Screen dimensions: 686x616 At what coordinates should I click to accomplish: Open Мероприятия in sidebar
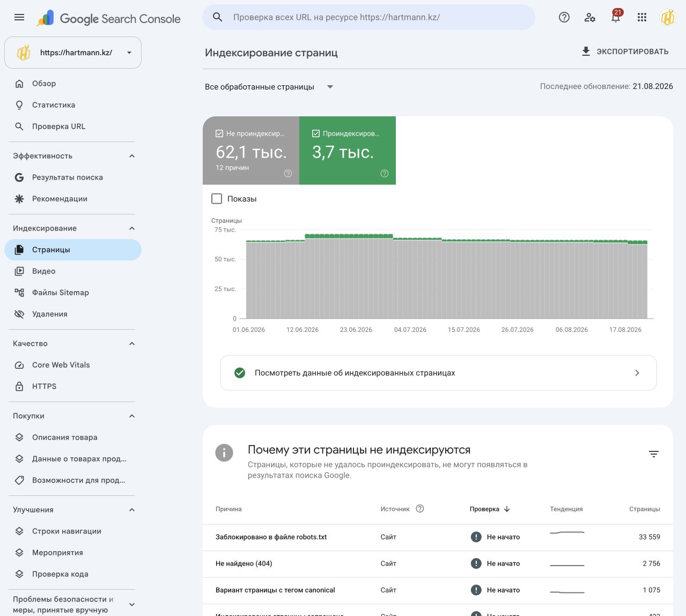73,553
